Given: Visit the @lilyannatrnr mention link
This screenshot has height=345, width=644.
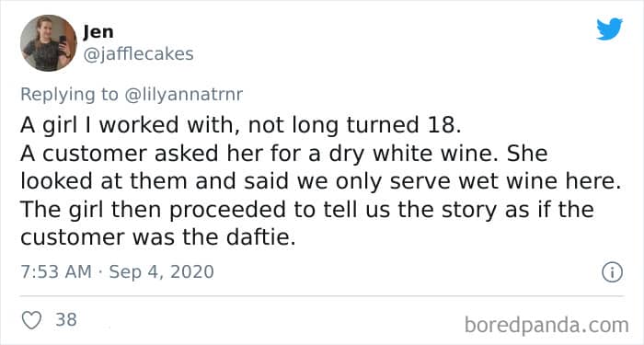Looking at the screenshot, I should (183, 95).
